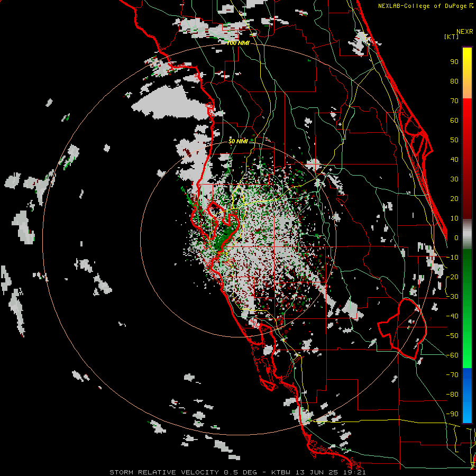Click the [KT] units label

coord(451,36)
